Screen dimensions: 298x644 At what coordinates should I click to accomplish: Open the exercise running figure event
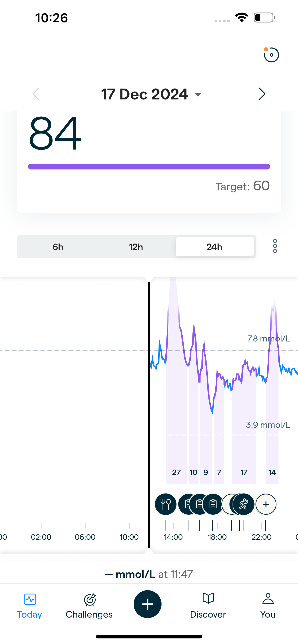[x=244, y=504]
